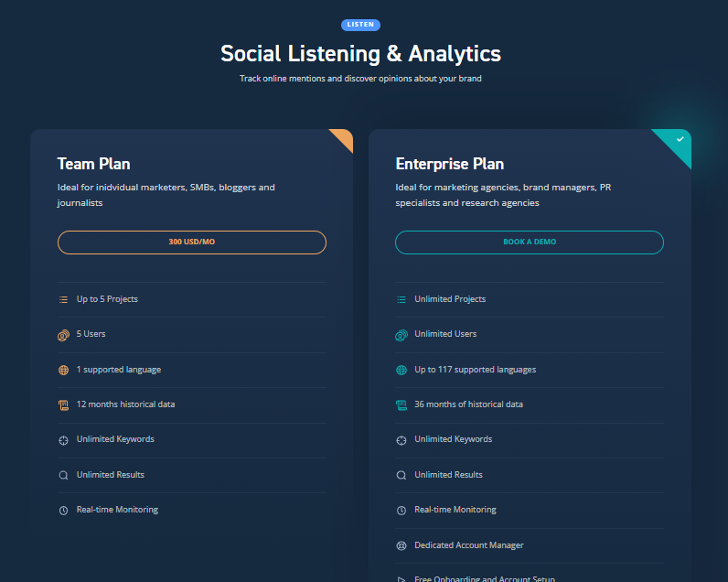This screenshot has height=582, width=728.
Task: Click the Book a Demo button
Action: 530,242
